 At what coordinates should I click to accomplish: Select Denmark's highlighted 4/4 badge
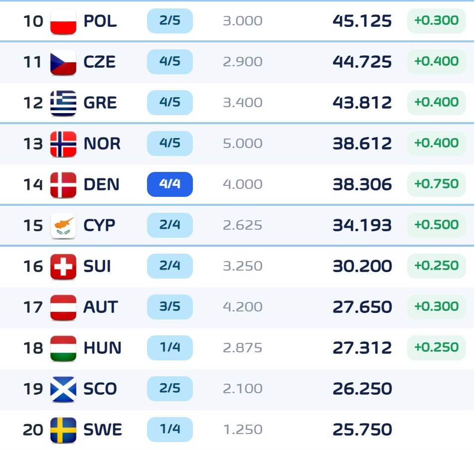coord(169,184)
